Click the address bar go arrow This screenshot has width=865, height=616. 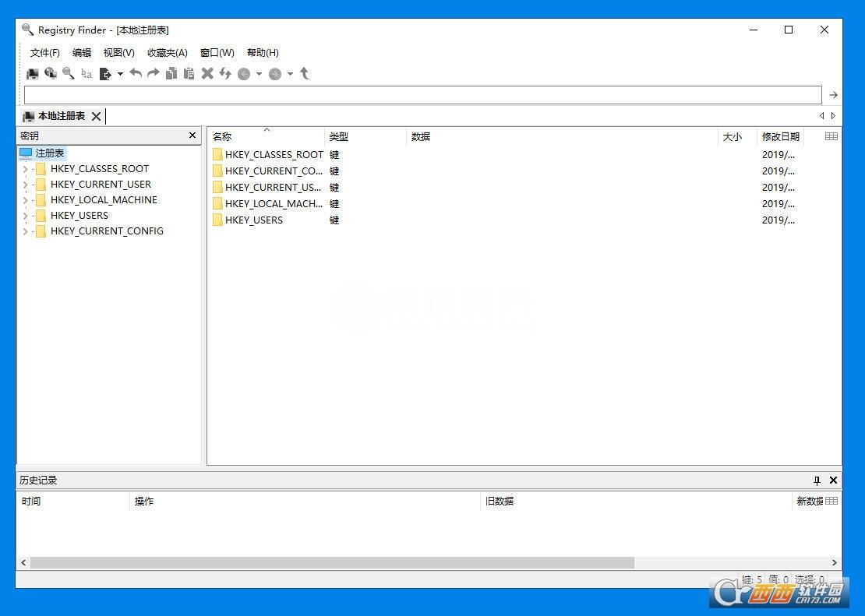click(833, 94)
